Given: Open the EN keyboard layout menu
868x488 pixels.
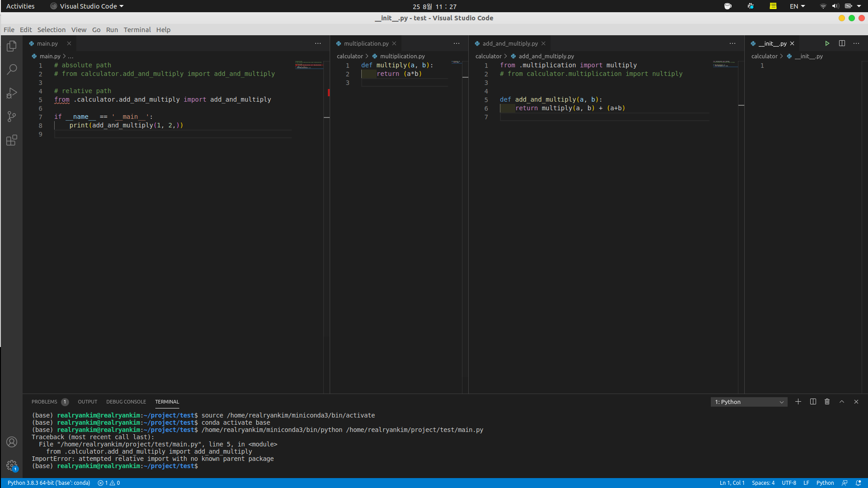Looking at the screenshot, I should tap(796, 6).
